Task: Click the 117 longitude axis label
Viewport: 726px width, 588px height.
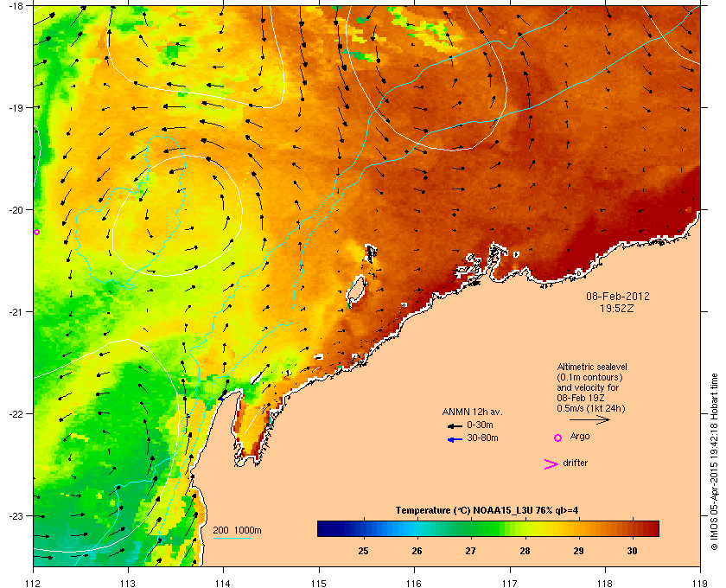Action: pyautogui.click(x=510, y=584)
